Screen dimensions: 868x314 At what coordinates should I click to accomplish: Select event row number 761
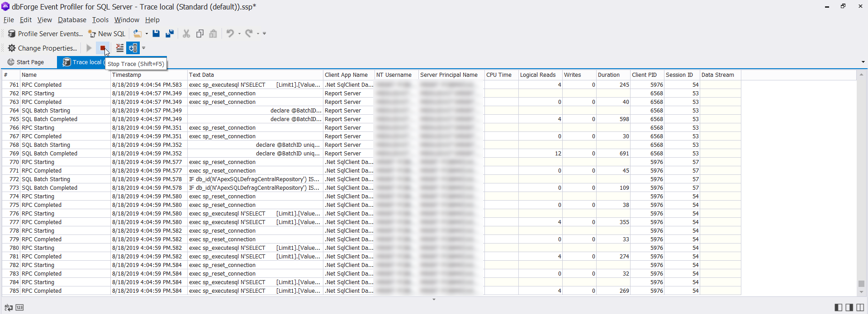tap(371, 85)
